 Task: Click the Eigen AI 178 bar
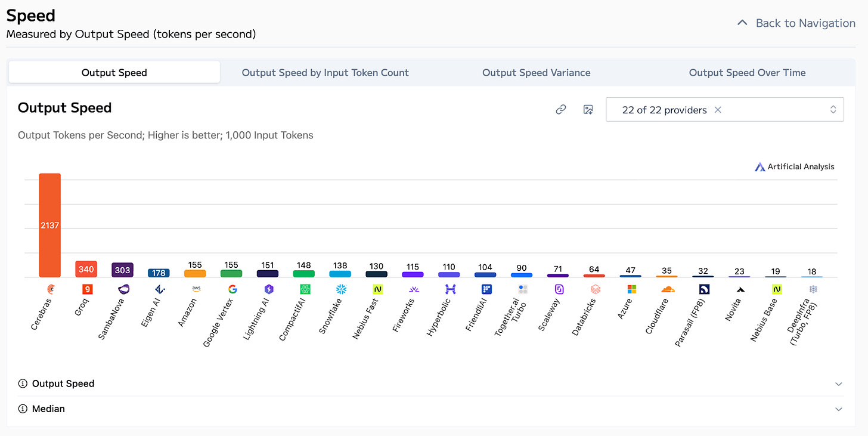click(x=159, y=273)
